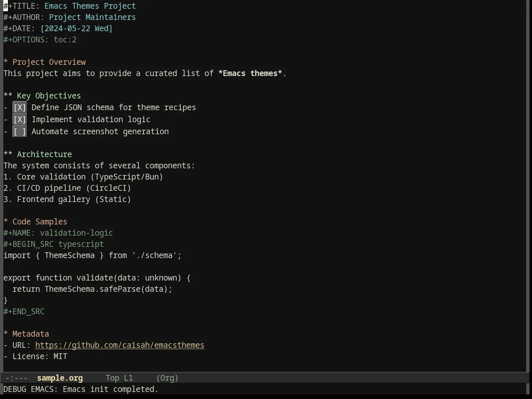Image resolution: width=532 pixels, height=399 pixels.
Task: Click the title text 'Emacs Themes Project'
Action: [x=90, y=6]
